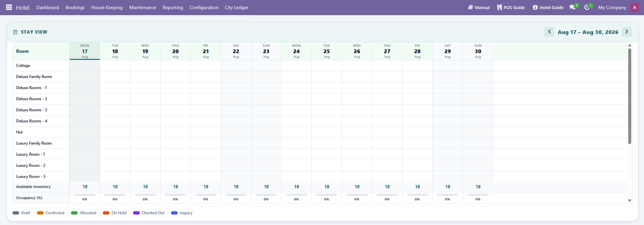Select the Tue 18 Aug column header
Viewport: 644px width, 225px height.
(115, 51)
